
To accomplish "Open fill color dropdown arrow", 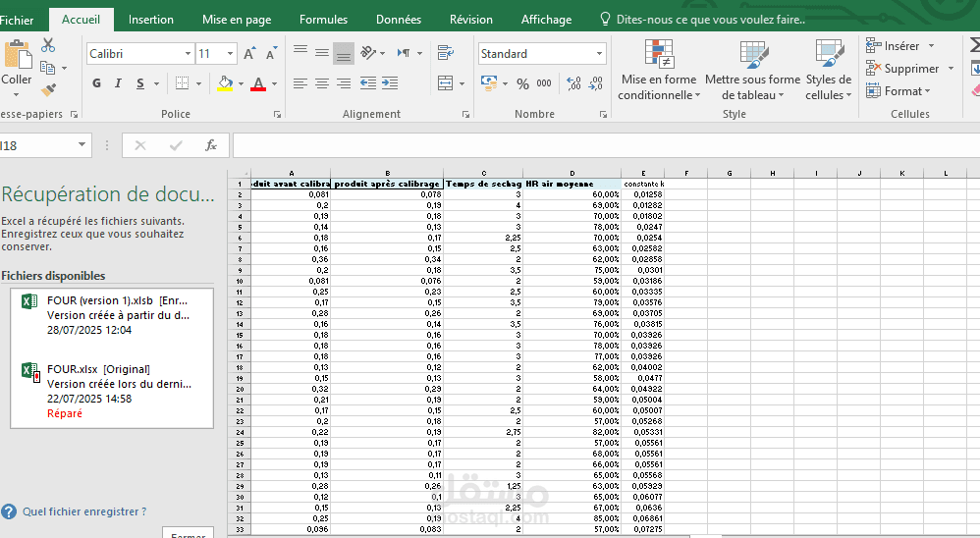I will 241,83.
